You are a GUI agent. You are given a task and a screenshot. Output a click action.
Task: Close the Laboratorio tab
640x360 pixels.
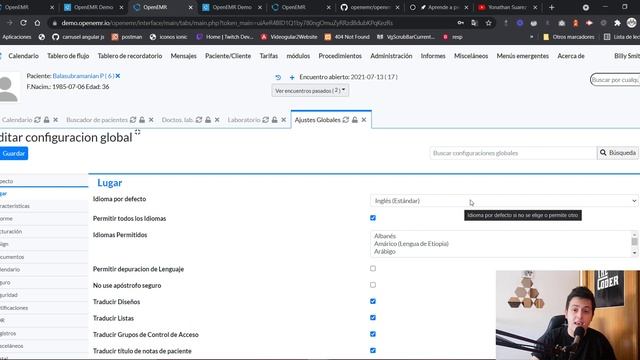pyautogui.click(x=284, y=120)
